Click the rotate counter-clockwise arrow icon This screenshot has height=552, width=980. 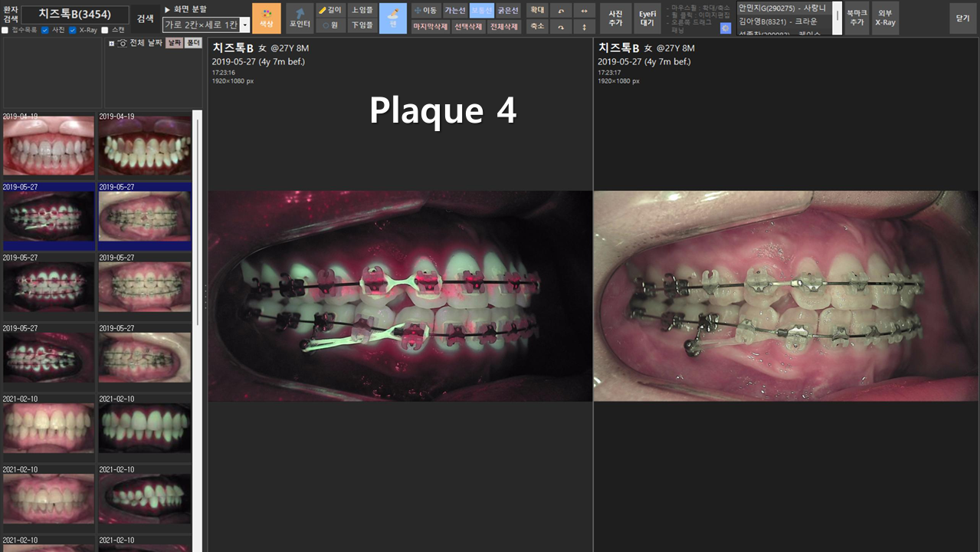pyautogui.click(x=560, y=11)
